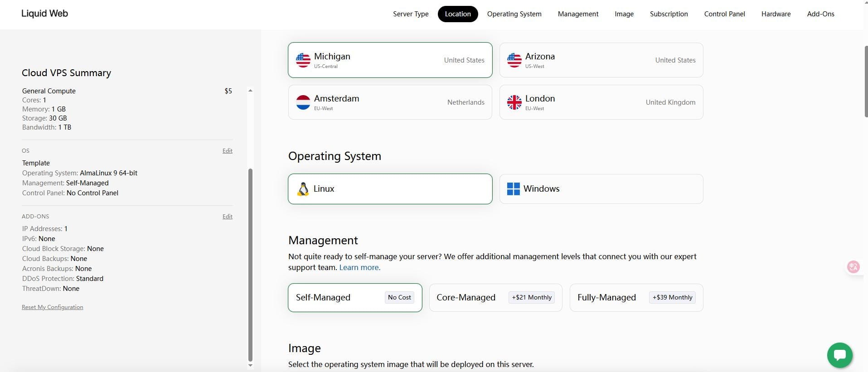Open the Add-Ons nav tab
868x372 pixels.
(x=820, y=14)
